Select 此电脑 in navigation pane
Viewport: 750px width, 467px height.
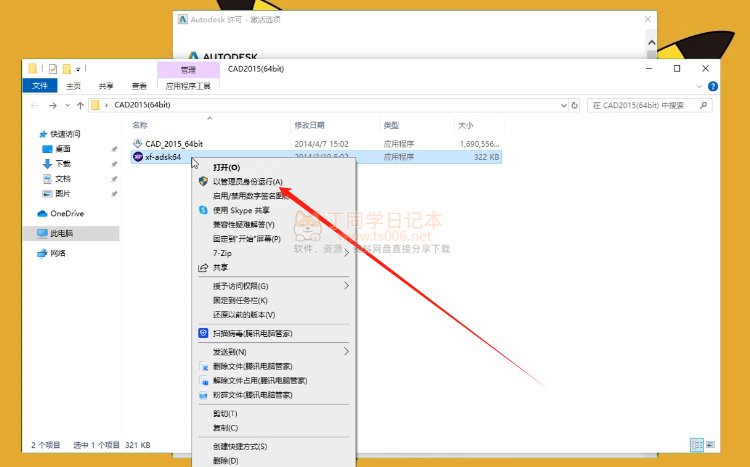click(71, 234)
